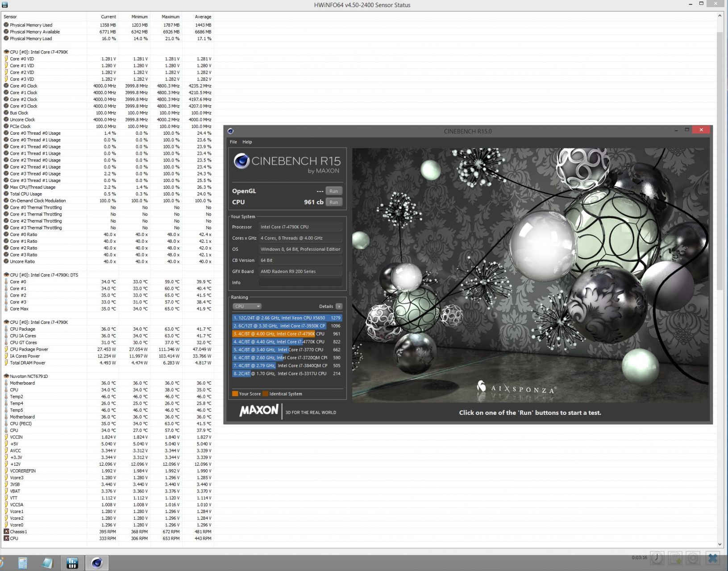The width and height of the screenshot is (728, 571).
Task: Click the CPU i7-4790K: DTS group icon
Action: click(6, 275)
